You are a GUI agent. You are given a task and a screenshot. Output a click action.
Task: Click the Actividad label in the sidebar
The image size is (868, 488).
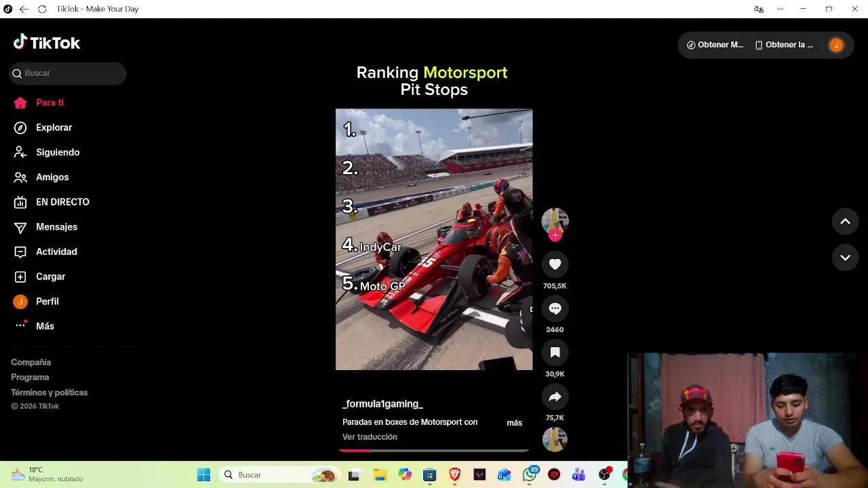pyautogui.click(x=56, y=251)
